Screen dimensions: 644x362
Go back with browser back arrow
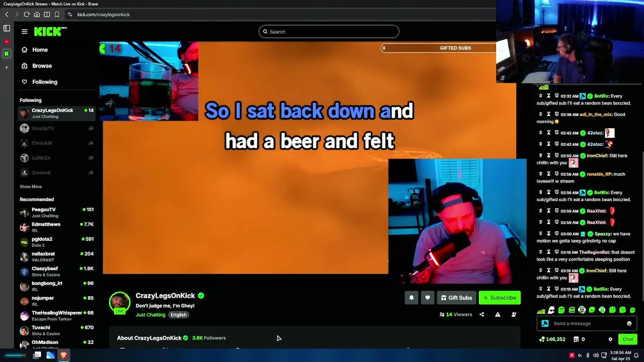[x=7, y=15]
